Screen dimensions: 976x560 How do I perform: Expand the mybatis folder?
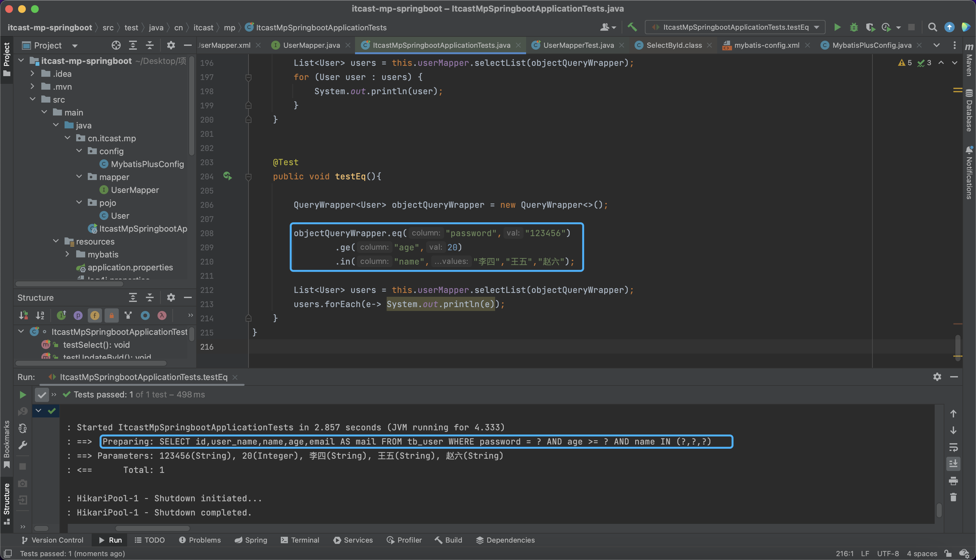[68, 254]
